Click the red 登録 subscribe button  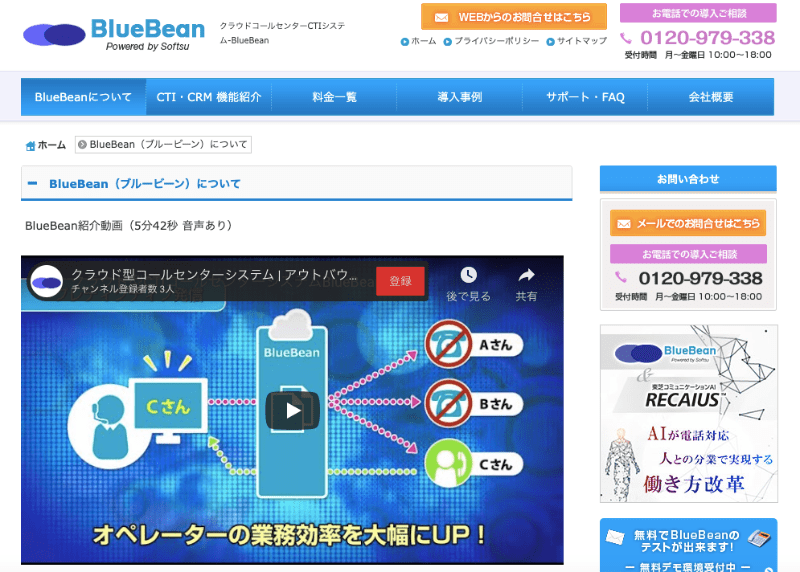(401, 281)
